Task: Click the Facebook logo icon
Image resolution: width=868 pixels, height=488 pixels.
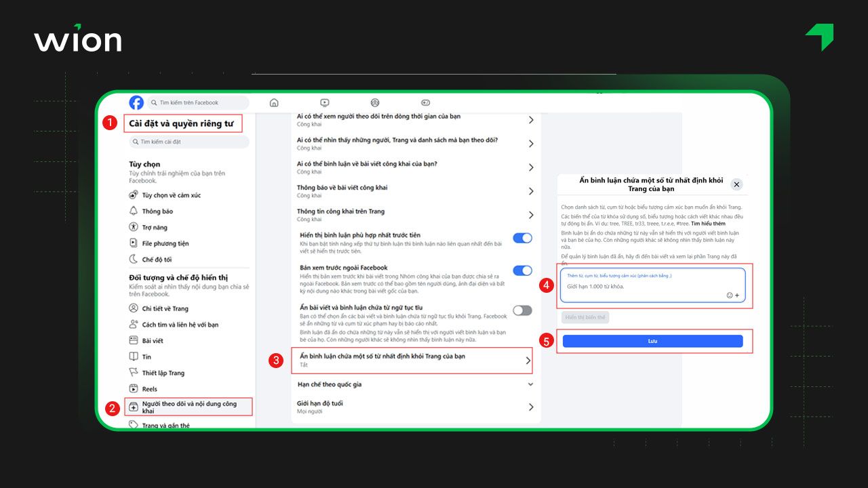Action: click(x=136, y=102)
